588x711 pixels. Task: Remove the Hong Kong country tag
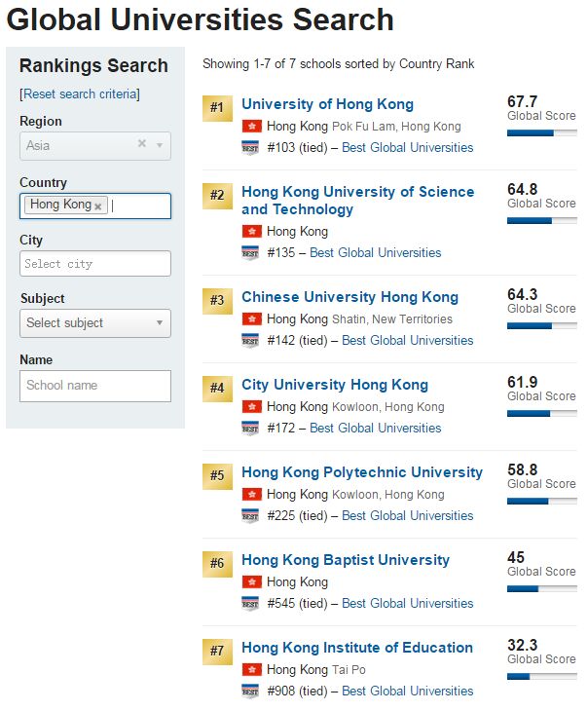point(98,206)
